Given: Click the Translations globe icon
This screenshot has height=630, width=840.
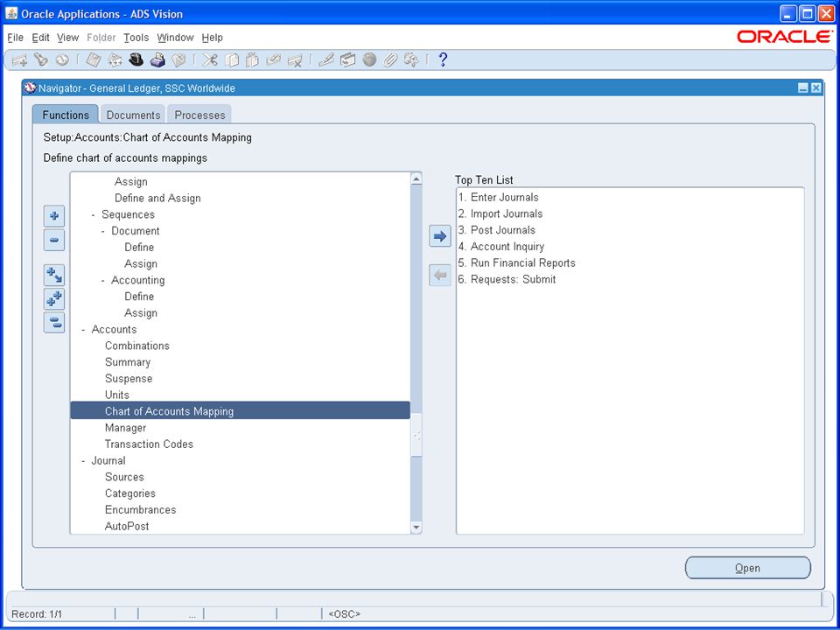Looking at the screenshot, I should pos(369,60).
